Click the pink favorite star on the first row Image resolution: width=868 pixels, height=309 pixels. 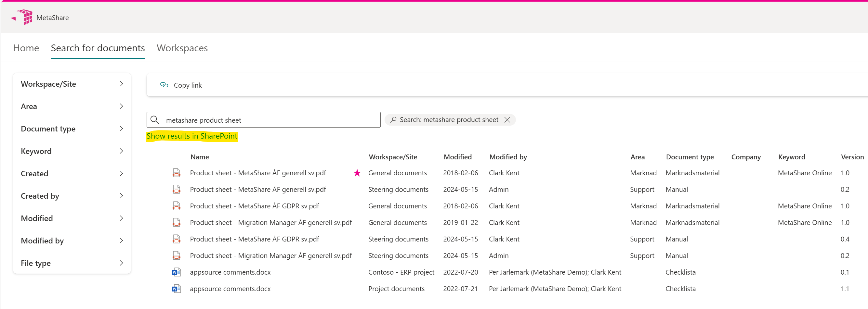[357, 173]
